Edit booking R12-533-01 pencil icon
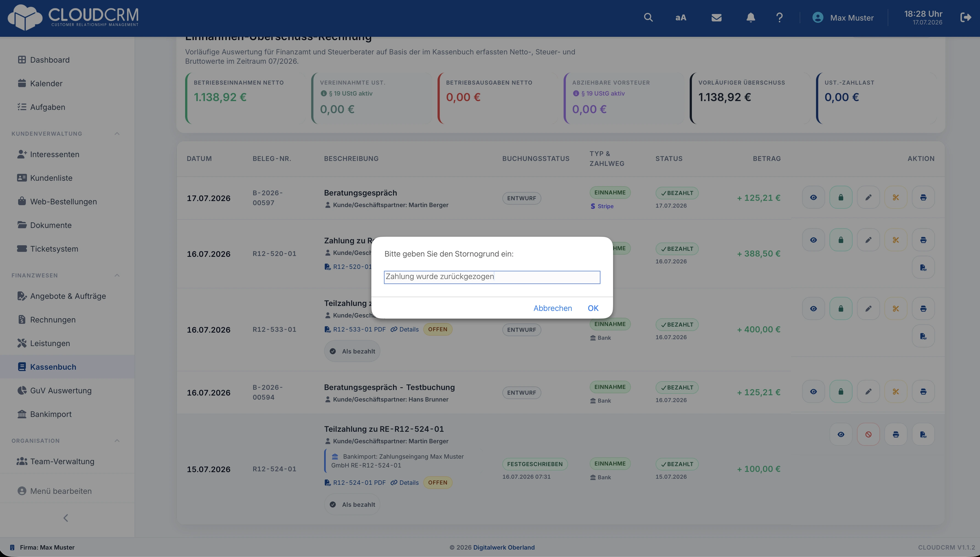Viewport: 980px width, 557px height. click(868, 308)
